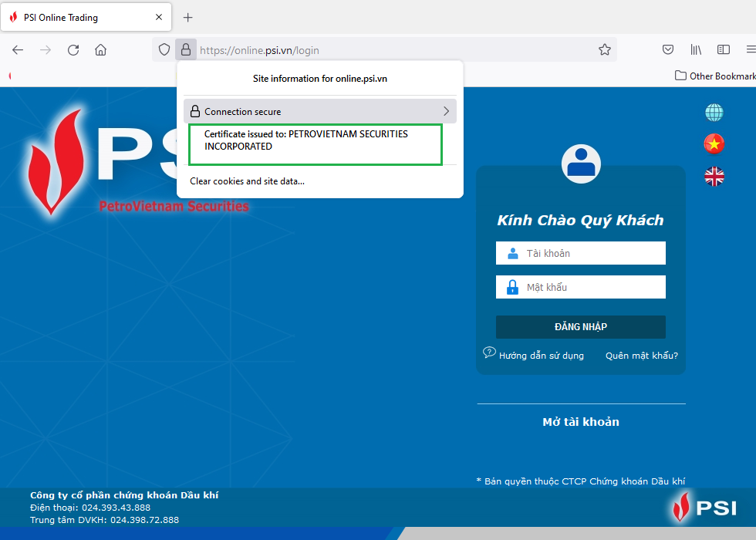Save page to Pocket

pos(668,49)
